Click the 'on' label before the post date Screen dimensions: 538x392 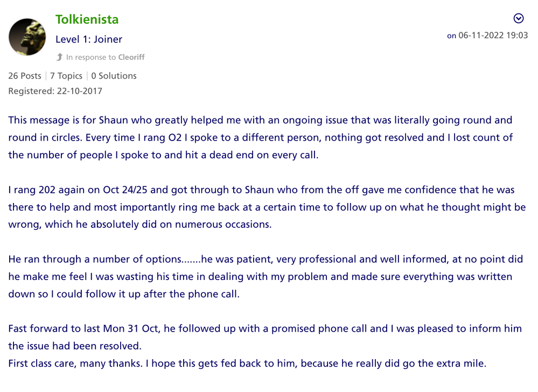[451, 36]
